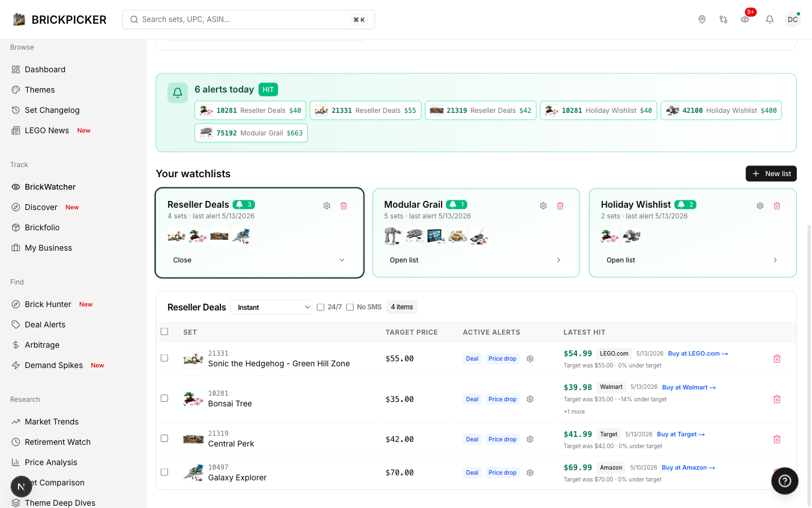Follow the Buy at Target link
Viewport: 812px width, 508px height.
tap(681, 434)
